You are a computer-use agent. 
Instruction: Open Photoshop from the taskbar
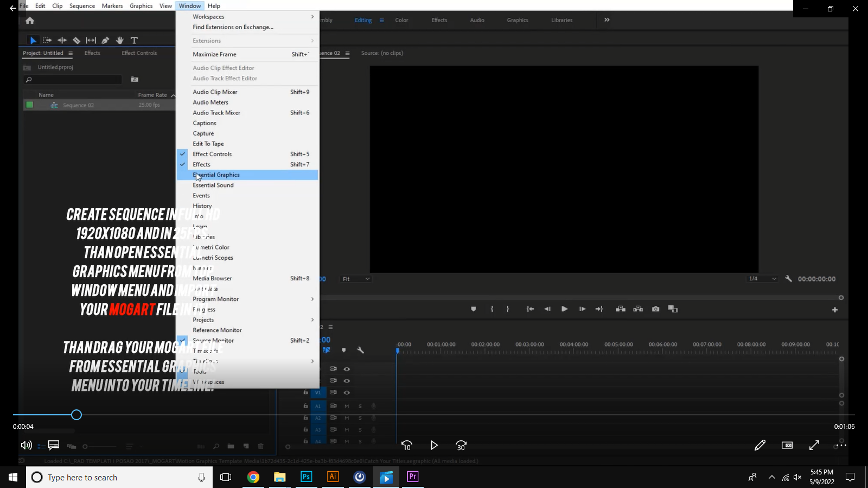click(306, 477)
